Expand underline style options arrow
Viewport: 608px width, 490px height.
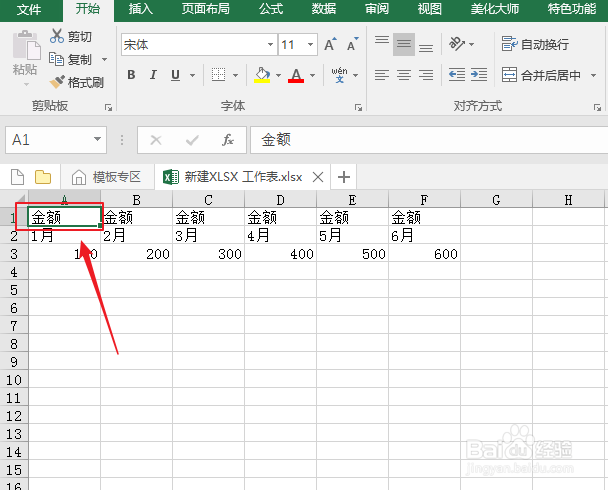(x=192, y=75)
